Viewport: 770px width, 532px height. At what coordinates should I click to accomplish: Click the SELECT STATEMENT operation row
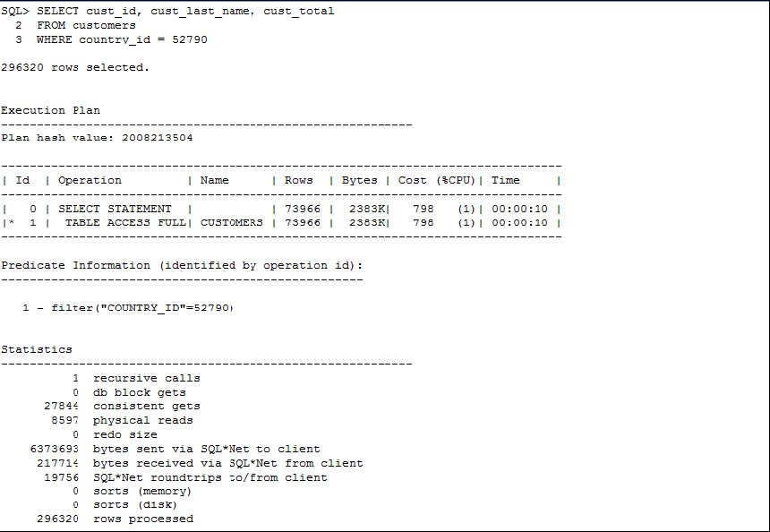pyautogui.click(x=281, y=209)
